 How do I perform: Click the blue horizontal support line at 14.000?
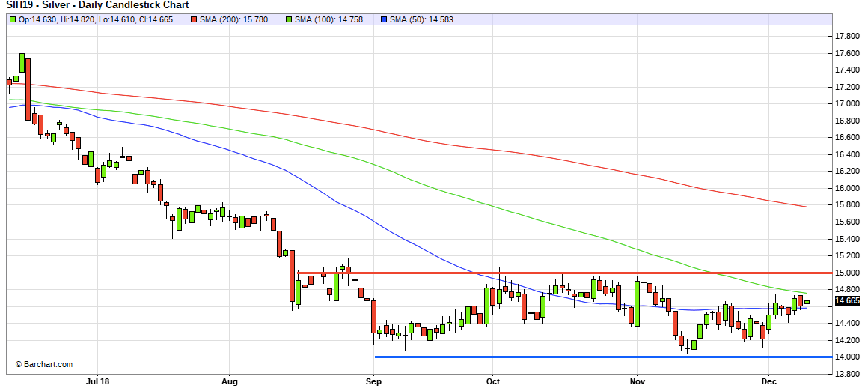[603, 357]
